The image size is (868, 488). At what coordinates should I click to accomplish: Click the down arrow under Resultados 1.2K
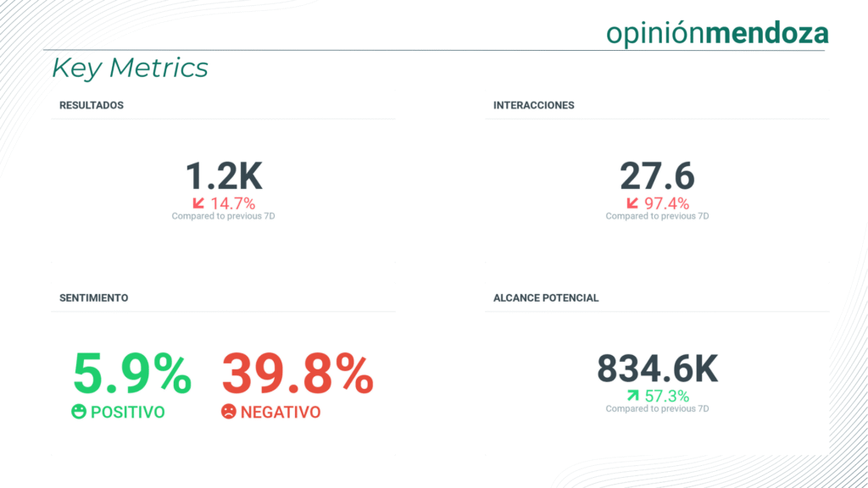pos(198,203)
